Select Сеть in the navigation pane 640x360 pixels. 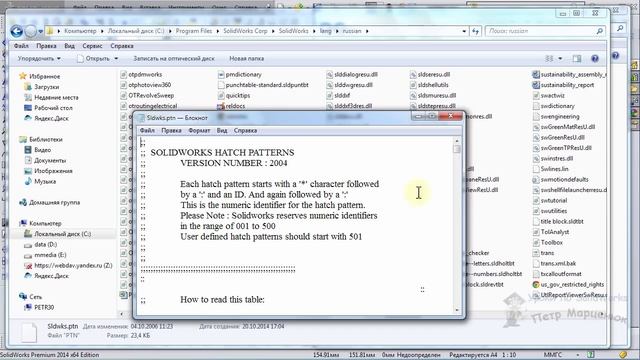31,297
